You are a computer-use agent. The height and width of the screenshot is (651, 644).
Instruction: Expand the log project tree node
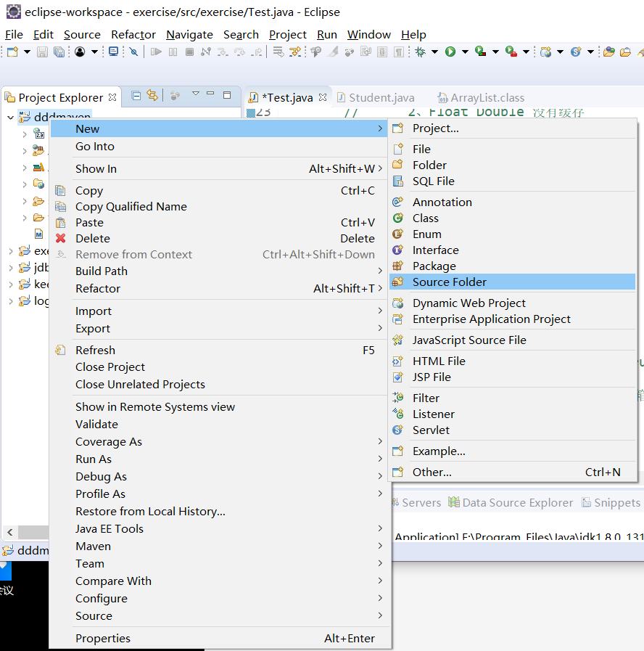coord(11,301)
